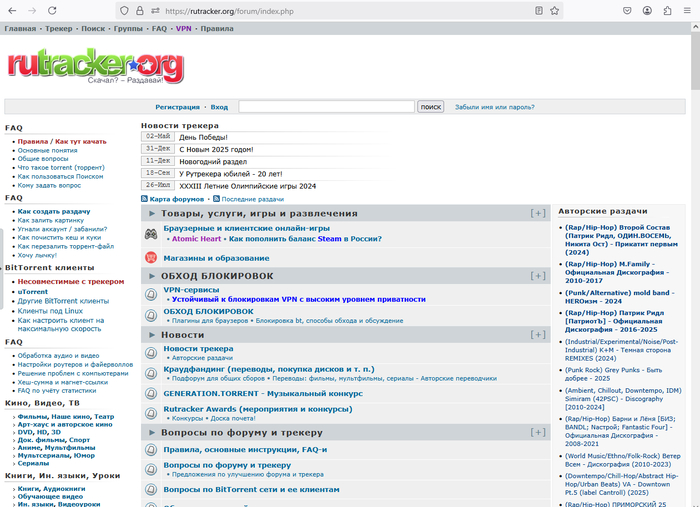Open site permissions icon in address bar
The width and height of the screenshot is (700, 507).
point(155,11)
